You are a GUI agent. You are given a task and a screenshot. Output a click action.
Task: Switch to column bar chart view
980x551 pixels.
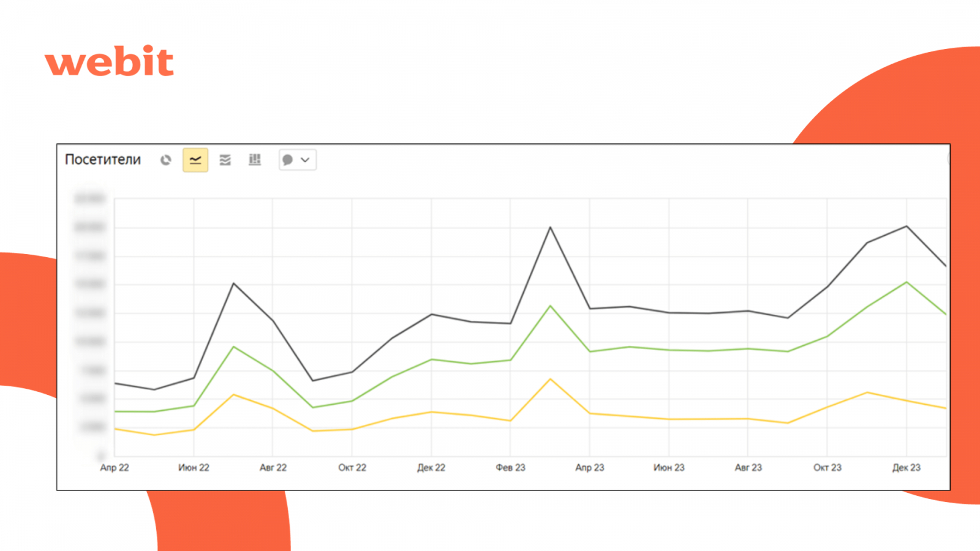click(x=255, y=160)
